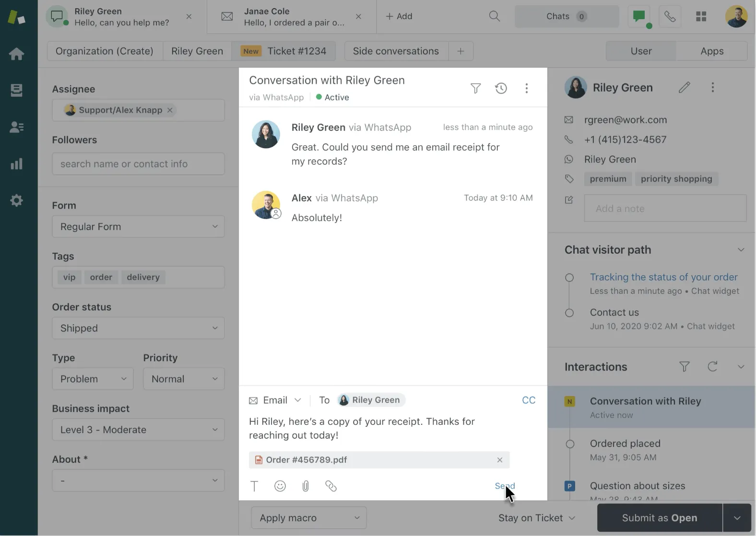This screenshot has height=536, width=756.
Task: Click the text formatting T icon
Action: 254,486
